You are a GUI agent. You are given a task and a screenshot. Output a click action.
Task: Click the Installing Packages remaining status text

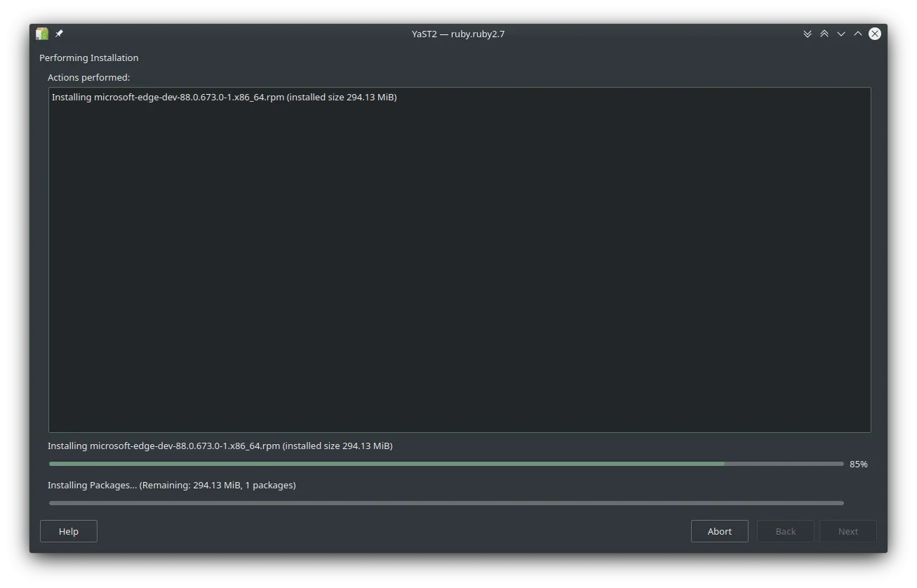click(x=171, y=485)
